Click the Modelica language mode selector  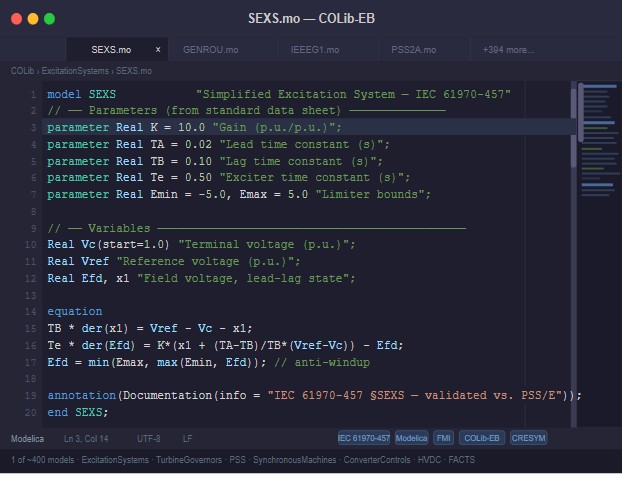(28, 439)
